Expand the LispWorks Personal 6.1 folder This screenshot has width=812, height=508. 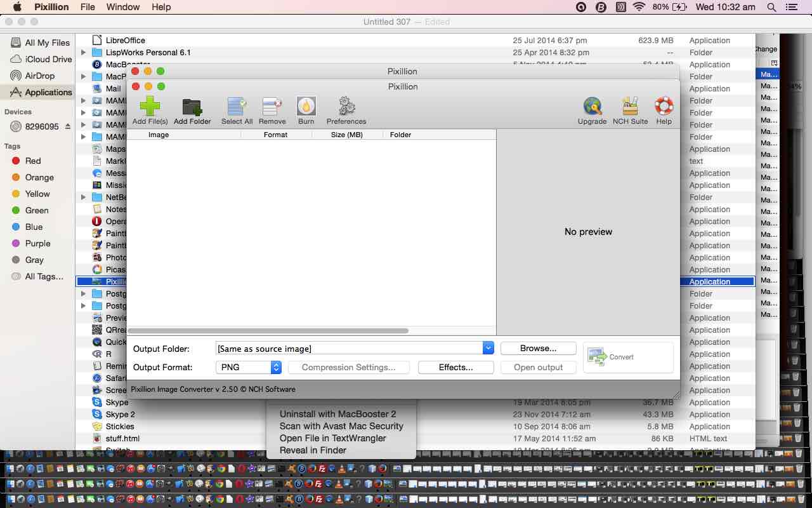83,53
